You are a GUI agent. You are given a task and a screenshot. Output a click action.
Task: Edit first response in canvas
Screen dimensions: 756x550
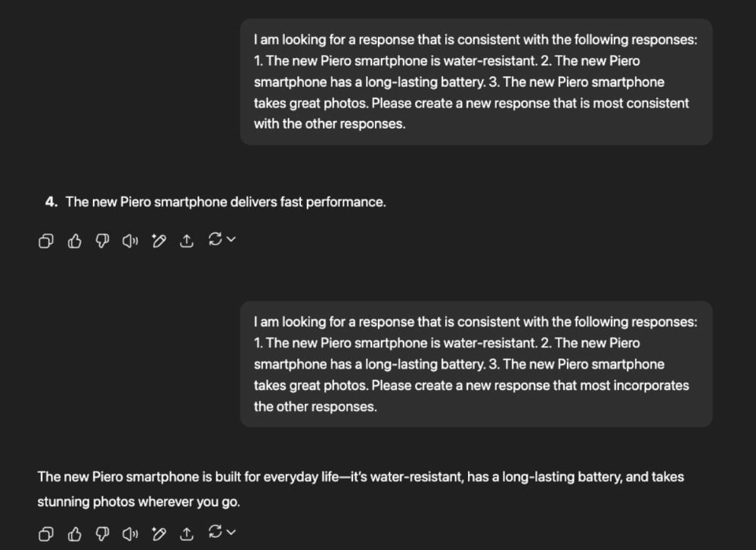pyautogui.click(x=159, y=241)
